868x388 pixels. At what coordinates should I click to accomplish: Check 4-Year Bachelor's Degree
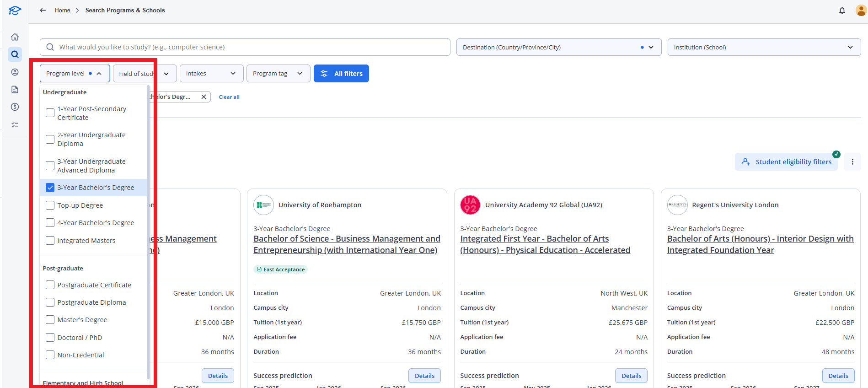(50, 223)
